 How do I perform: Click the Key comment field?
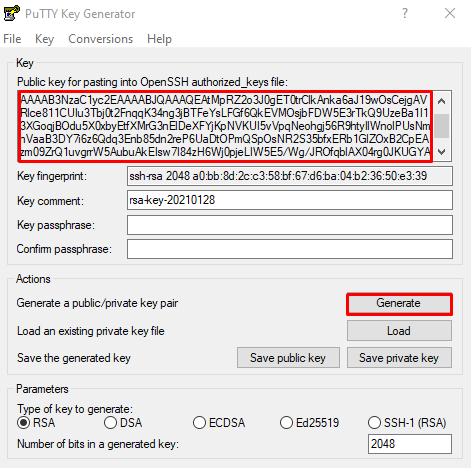pyautogui.click(x=290, y=200)
